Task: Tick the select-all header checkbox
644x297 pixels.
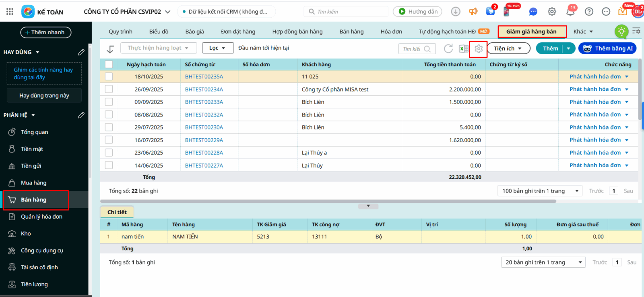Action: 109,64
